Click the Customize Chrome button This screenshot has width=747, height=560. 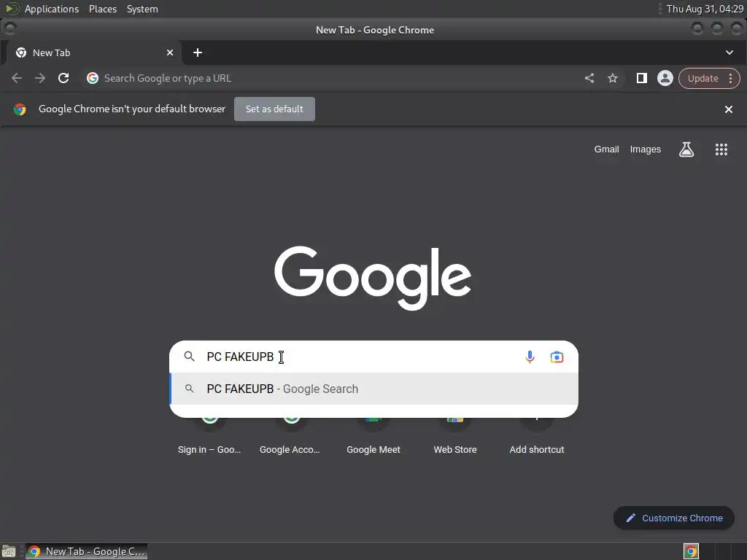tap(674, 518)
